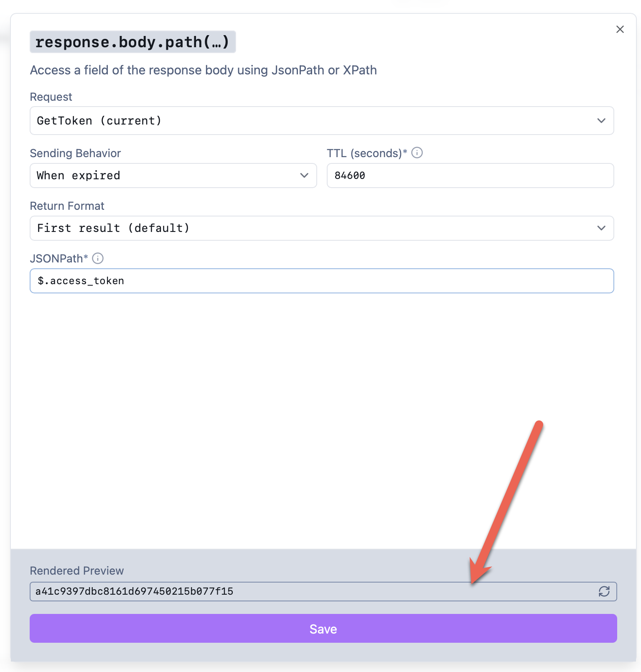Image resolution: width=641 pixels, height=672 pixels.
Task: Click the circled i next to TTL label
Action: [417, 153]
